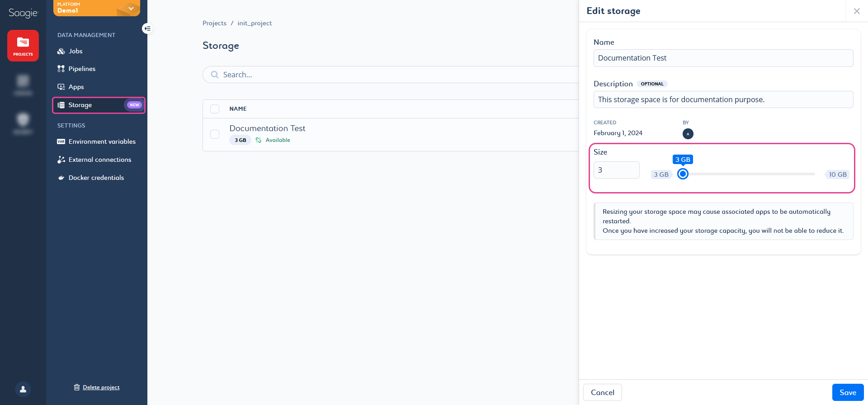868x405 pixels.
Task: Click the Name input field
Action: pyautogui.click(x=723, y=58)
